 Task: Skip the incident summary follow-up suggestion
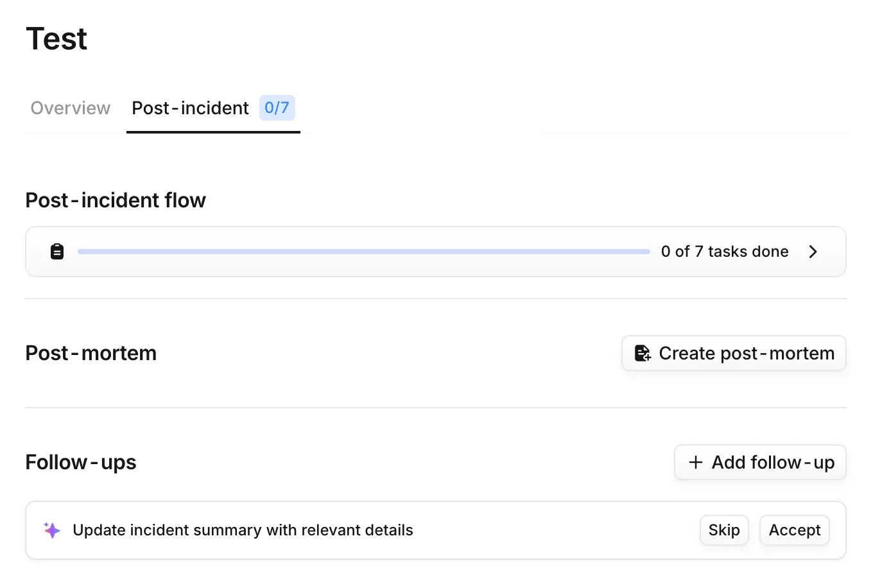pos(724,530)
